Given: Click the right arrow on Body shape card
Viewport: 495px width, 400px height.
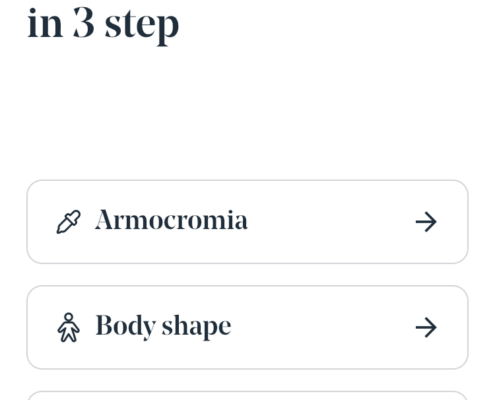Looking at the screenshot, I should pyautogui.click(x=426, y=327).
